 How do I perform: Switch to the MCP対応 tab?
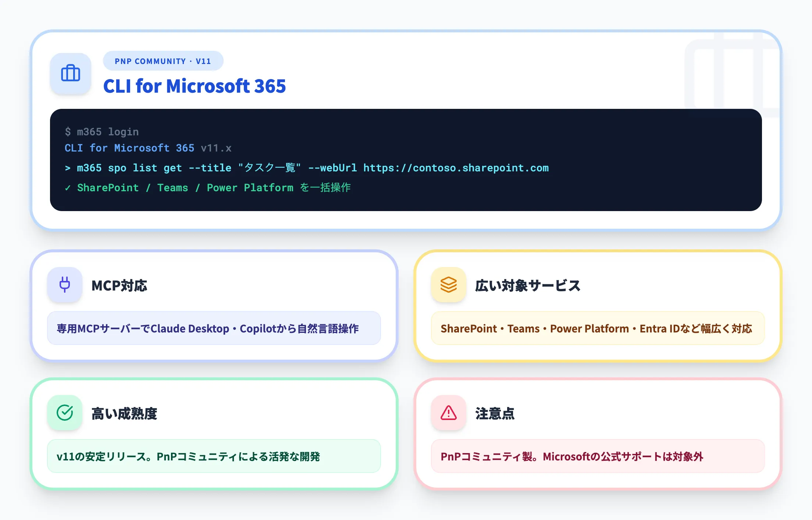click(120, 286)
